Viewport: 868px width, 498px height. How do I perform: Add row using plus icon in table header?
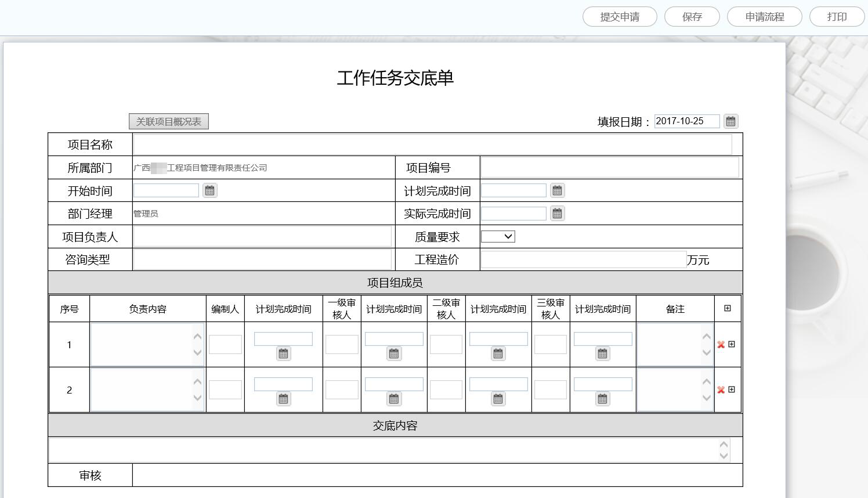point(728,308)
